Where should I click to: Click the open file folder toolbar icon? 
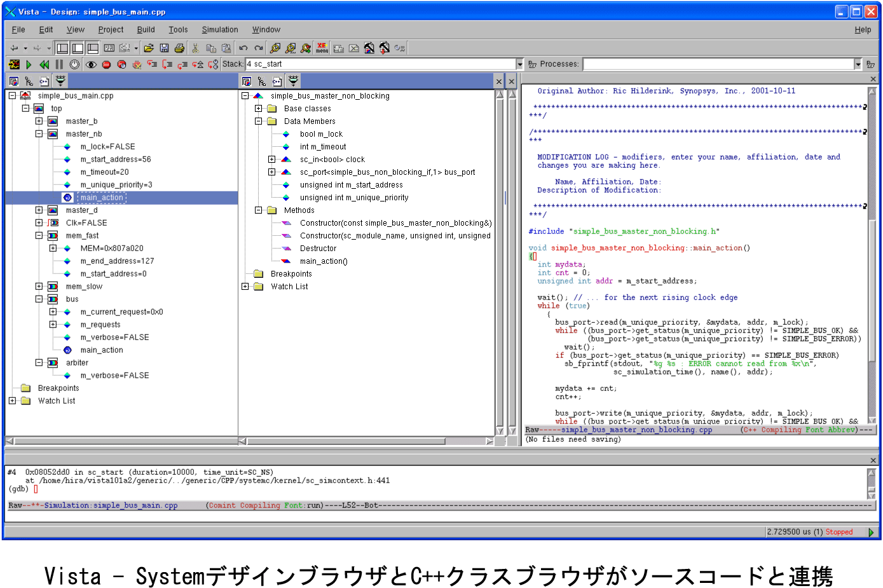point(149,48)
